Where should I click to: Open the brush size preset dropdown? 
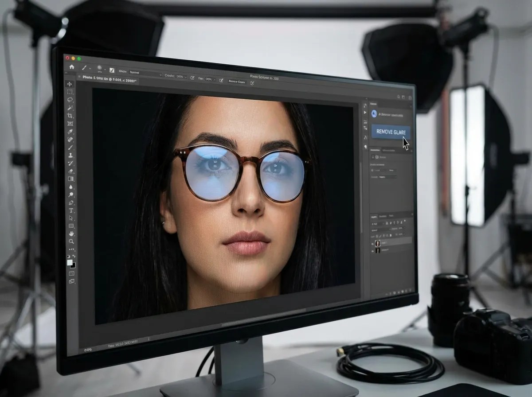point(102,68)
